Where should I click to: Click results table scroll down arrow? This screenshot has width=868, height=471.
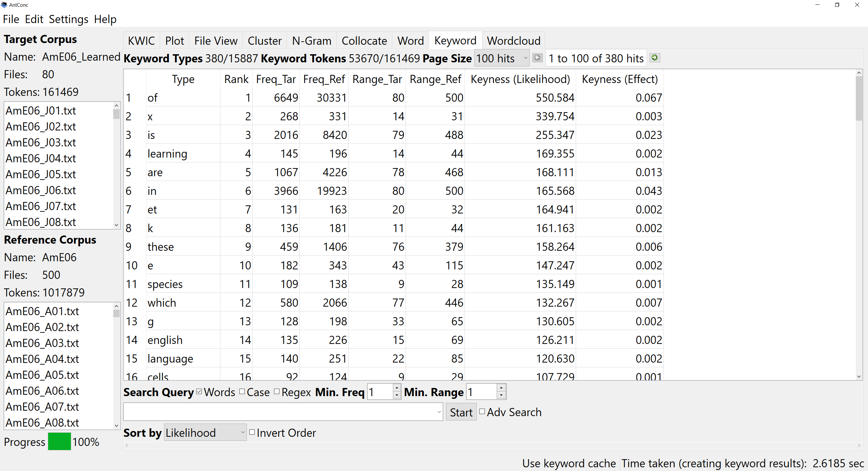(859, 376)
